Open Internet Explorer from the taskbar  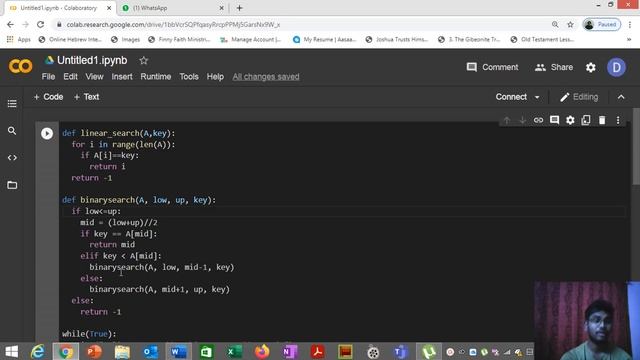(38, 351)
